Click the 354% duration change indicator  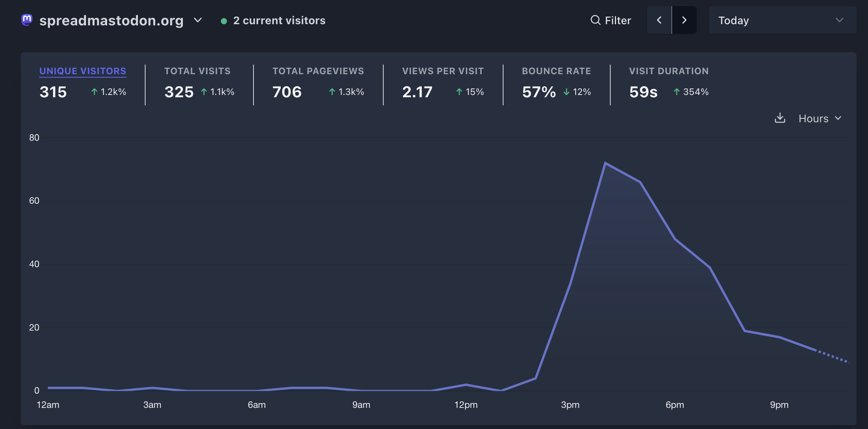(x=691, y=92)
